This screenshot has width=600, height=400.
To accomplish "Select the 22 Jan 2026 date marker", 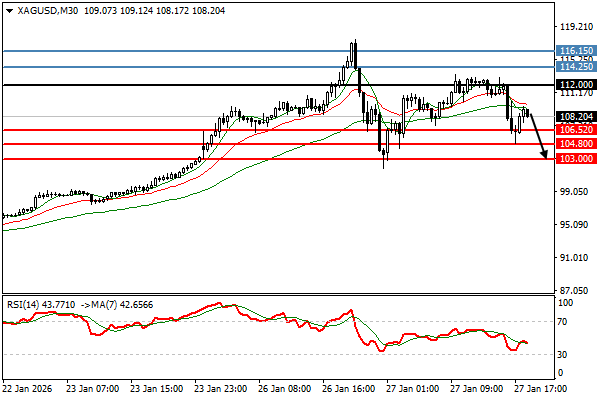I will tap(29, 388).
